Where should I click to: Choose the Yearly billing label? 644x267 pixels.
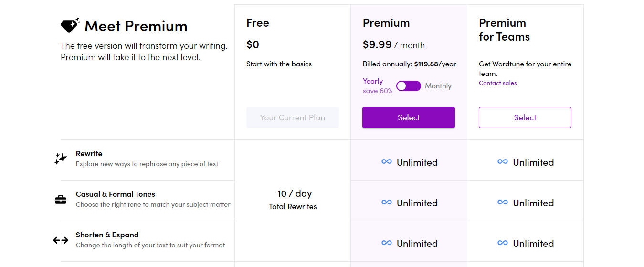(x=373, y=81)
